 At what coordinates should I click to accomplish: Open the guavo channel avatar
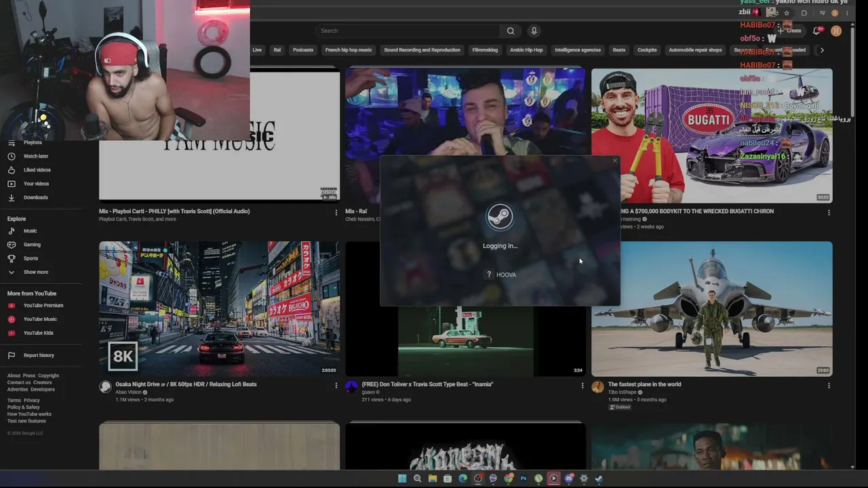pyautogui.click(x=351, y=386)
